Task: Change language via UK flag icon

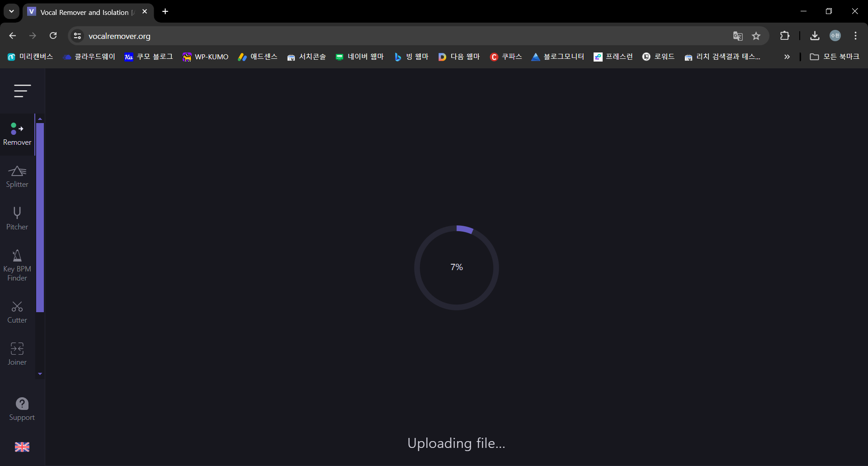Action: (x=22, y=447)
